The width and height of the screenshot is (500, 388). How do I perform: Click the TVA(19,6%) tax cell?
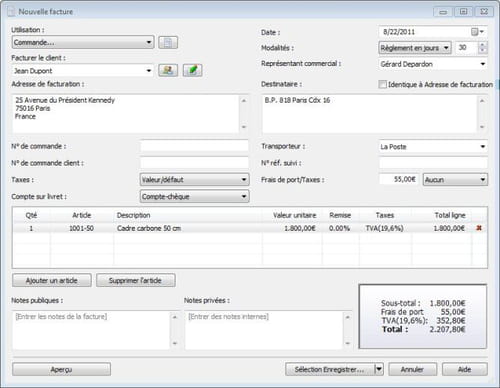(x=385, y=228)
